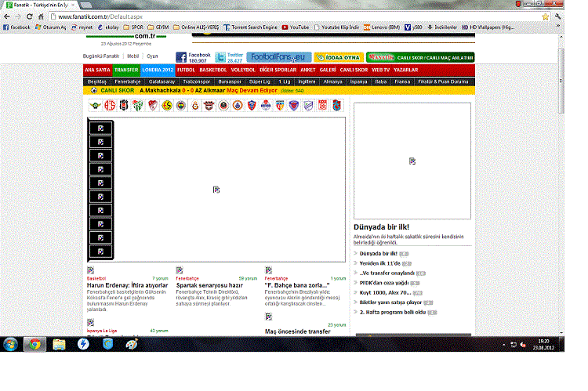Open the Torrent Search Engine bookmark
Image resolution: width=588 pixels, height=391 pixels.
click(250, 27)
